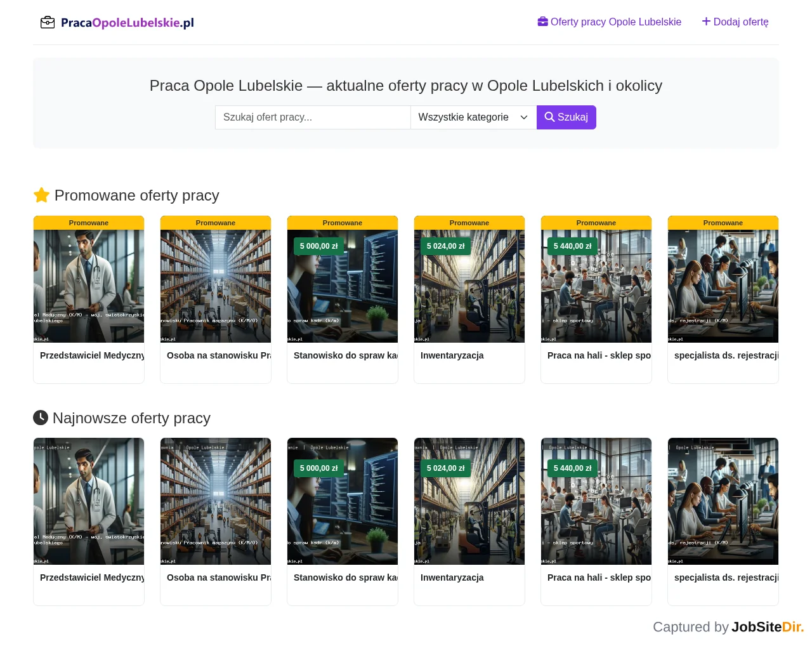Click newest Inwentaryzacja title text
Image resolution: width=812 pixels, height=646 pixels.
[452, 577]
